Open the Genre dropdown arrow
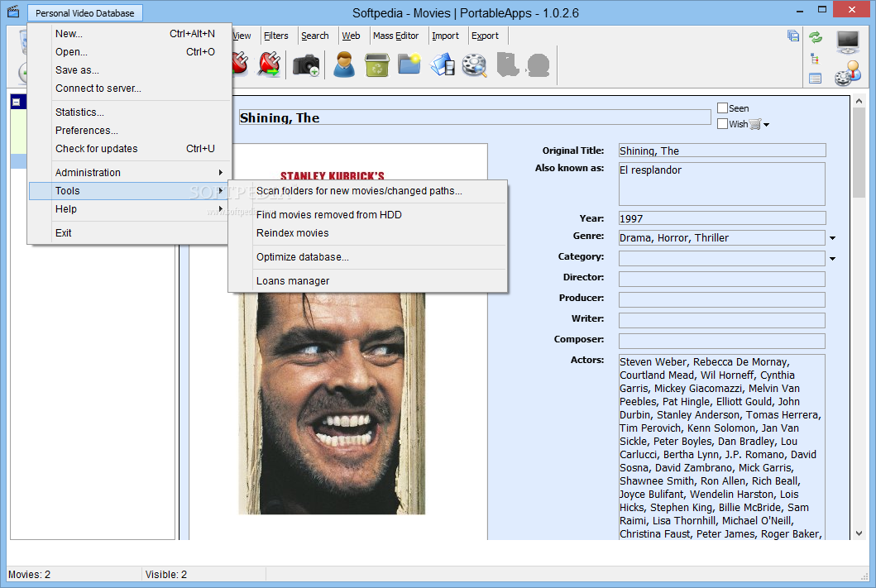876x588 pixels. tap(832, 238)
